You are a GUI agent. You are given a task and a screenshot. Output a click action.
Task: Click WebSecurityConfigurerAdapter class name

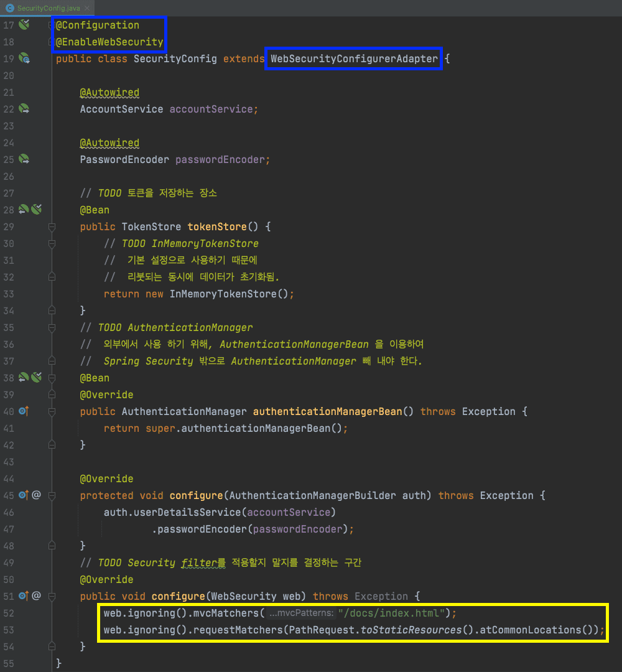pos(355,58)
